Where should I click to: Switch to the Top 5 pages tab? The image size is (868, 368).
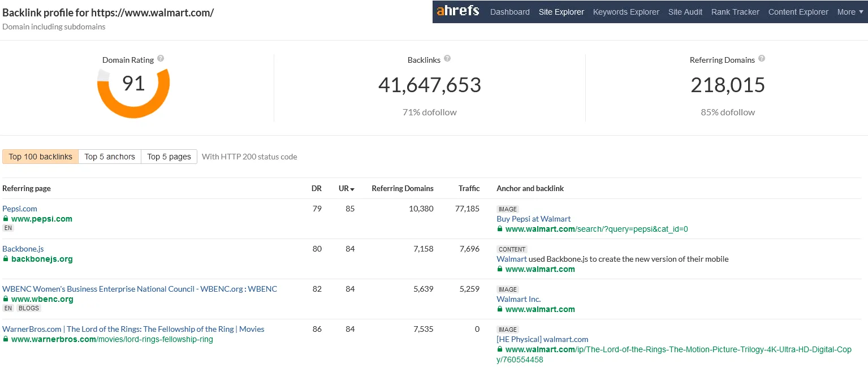coord(169,157)
